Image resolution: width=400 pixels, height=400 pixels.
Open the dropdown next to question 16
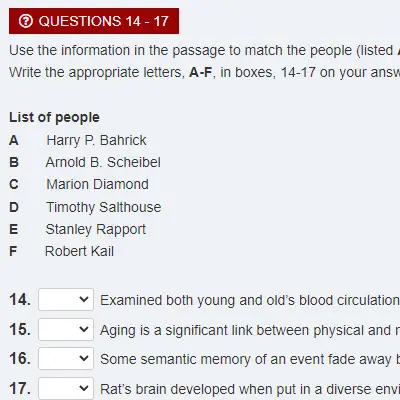66,358
